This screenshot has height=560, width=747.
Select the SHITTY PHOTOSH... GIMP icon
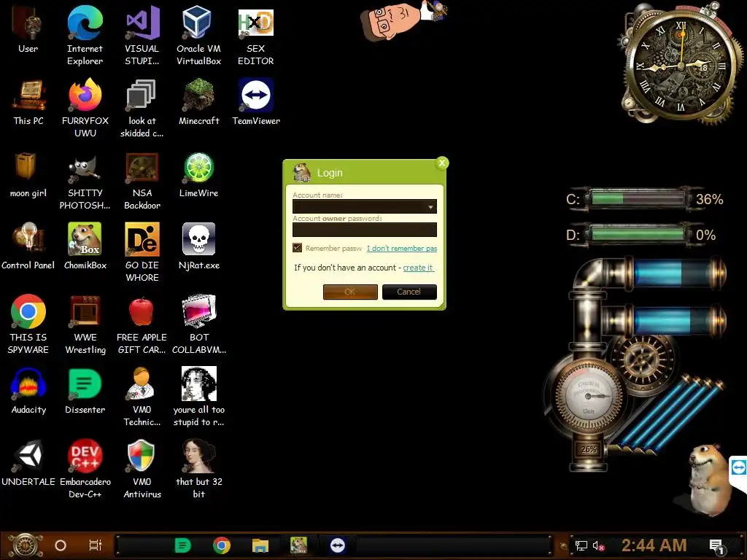click(85, 180)
